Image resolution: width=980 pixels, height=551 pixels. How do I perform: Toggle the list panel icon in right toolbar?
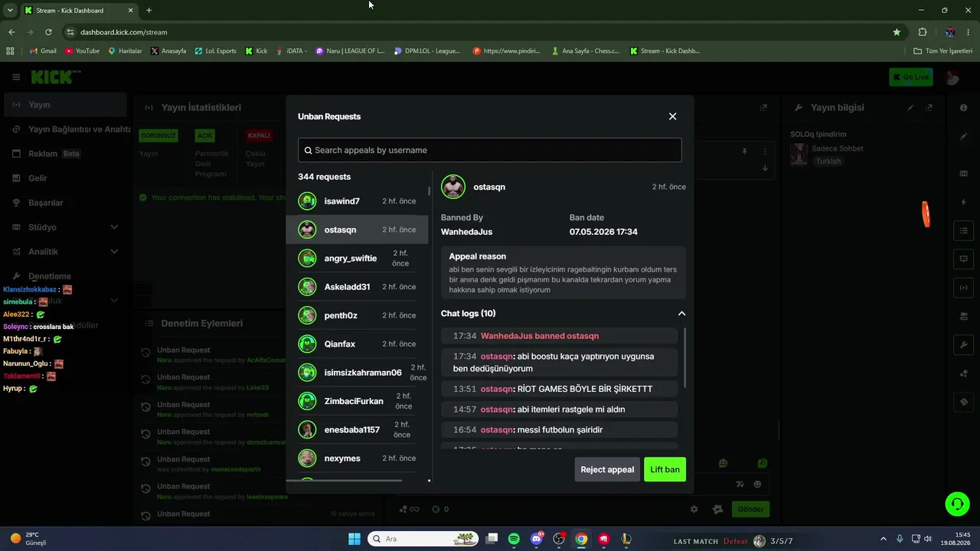coord(963,230)
